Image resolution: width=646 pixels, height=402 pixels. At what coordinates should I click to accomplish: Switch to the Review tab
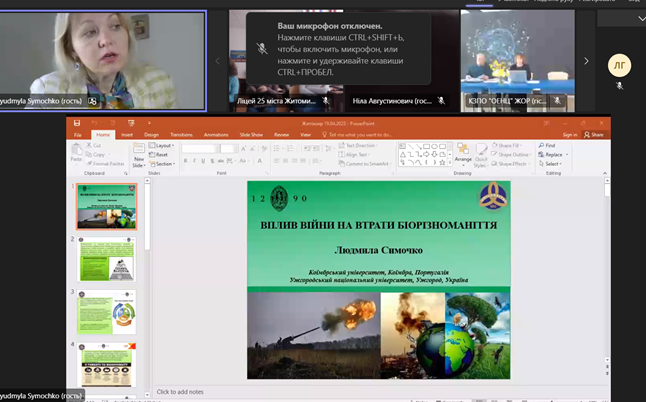coord(281,135)
